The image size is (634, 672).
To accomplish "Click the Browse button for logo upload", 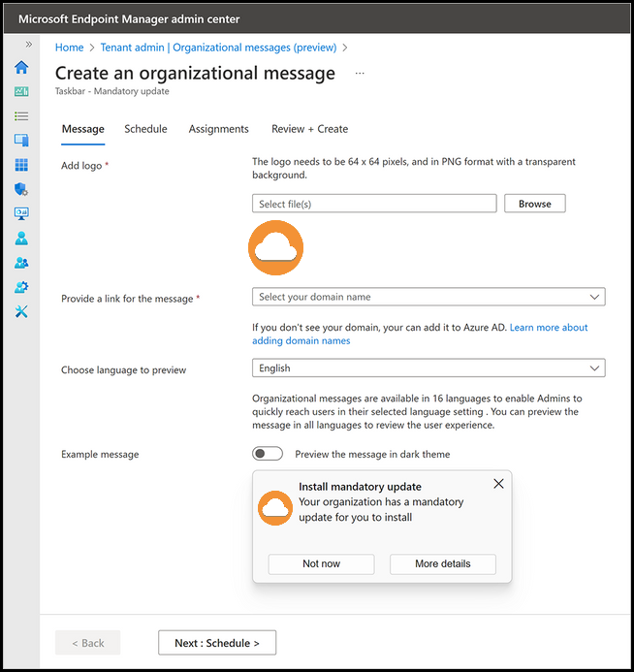I will [534, 204].
